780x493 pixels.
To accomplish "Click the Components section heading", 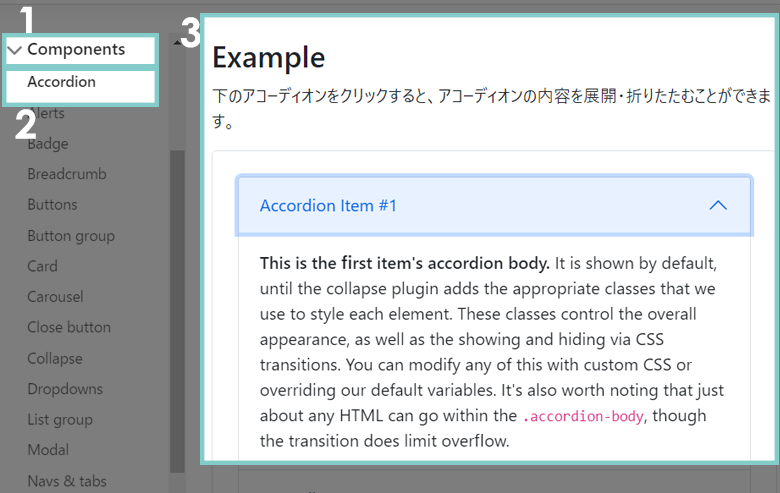I will tap(76, 49).
